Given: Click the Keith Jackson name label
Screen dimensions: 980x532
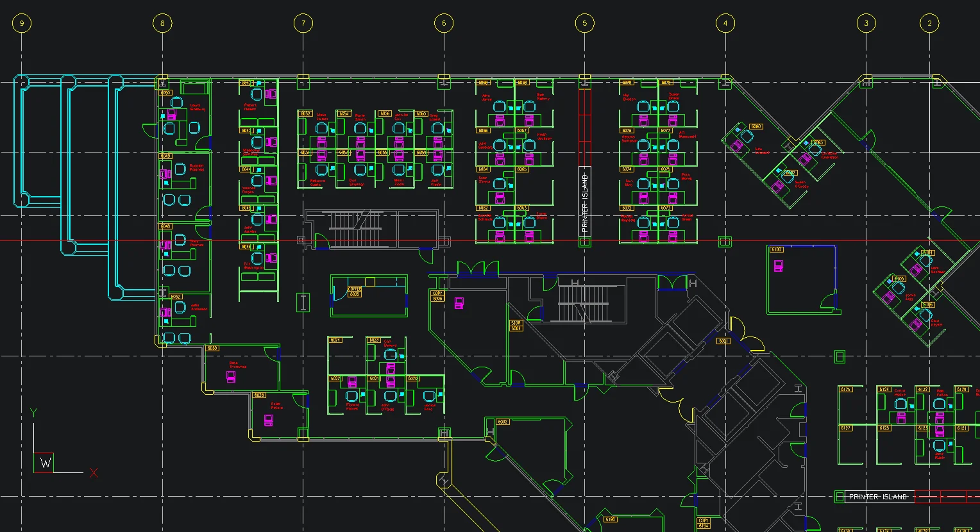Looking at the screenshot, I should tap(544, 137).
